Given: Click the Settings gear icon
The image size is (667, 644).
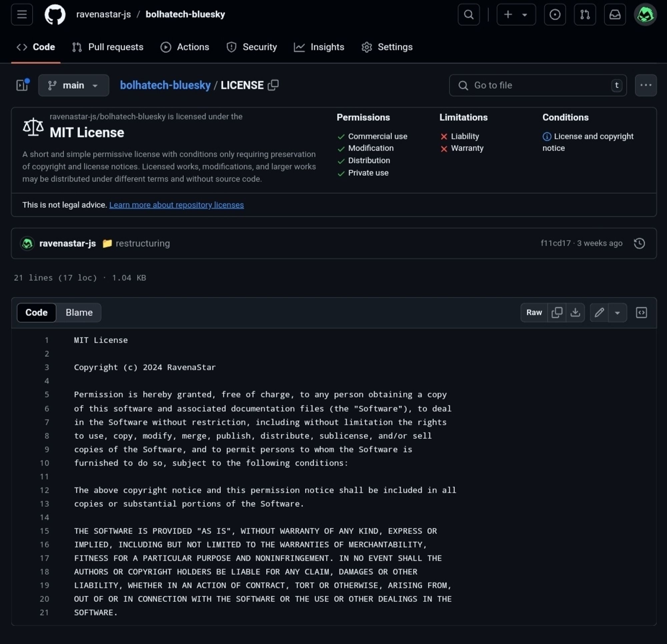Looking at the screenshot, I should (367, 46).
